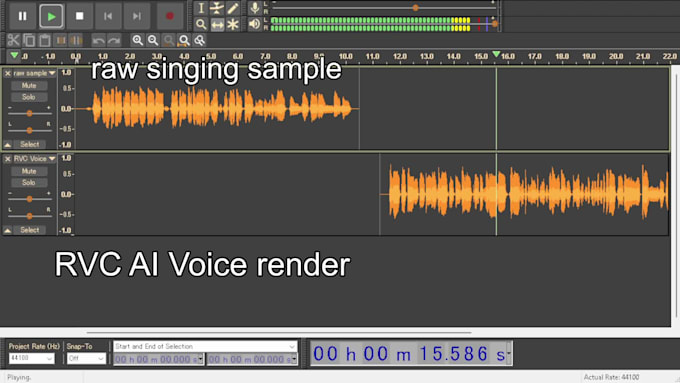Viewport: 680px width, 383px height.
Task: Click the speaker playback meter icon
Action: [x=255, y=24]
